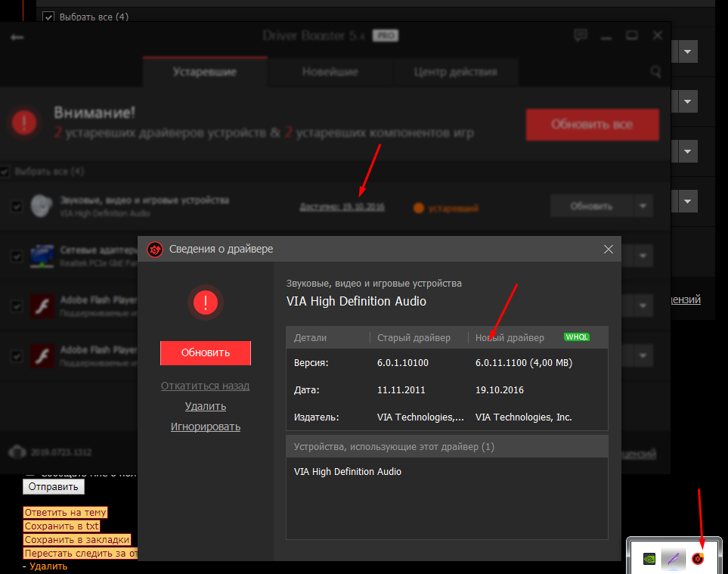Click the Удалить link in the driver dialog
This screenshot has width=728, height=574.
click(x=206, y=406)
